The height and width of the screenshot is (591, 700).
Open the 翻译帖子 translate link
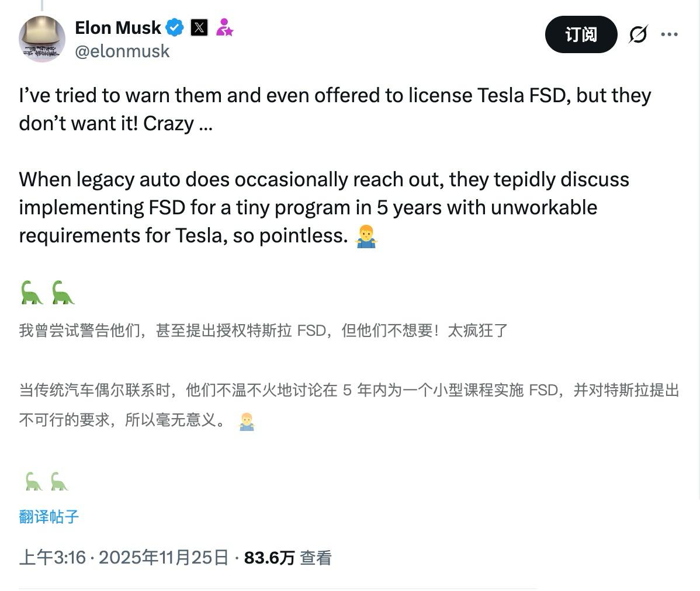(48, 517)
